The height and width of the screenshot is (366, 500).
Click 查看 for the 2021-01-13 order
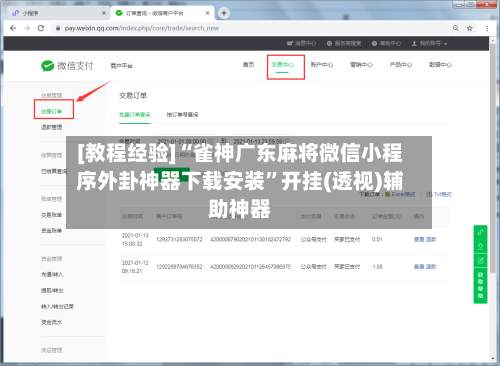click(419, 239)
